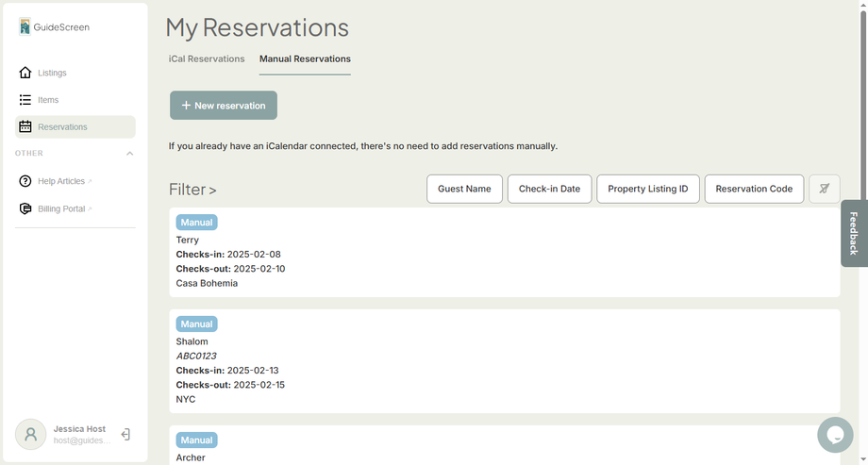The width and height of the screenshot is (868, 465).
Task: Click Jessica Host's avatar icon
Action: (30, 434)
